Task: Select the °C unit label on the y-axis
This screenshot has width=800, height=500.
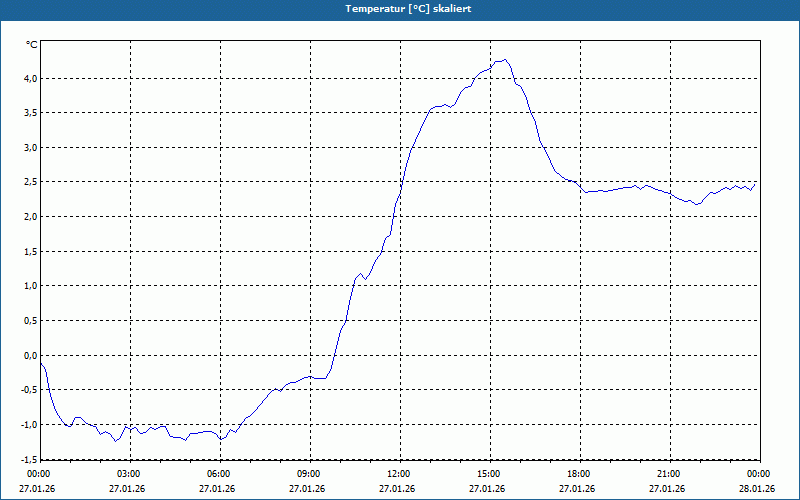Action: [32, 45]
